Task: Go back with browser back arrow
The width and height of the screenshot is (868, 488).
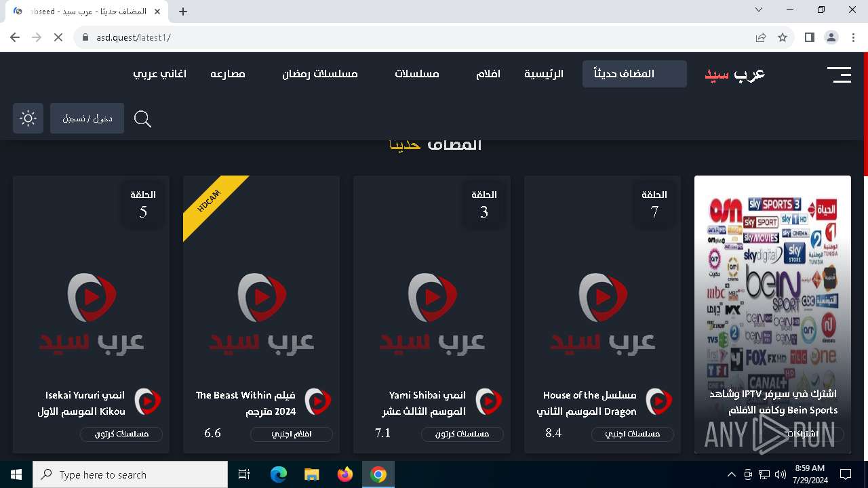Action: tap(15, 37)
